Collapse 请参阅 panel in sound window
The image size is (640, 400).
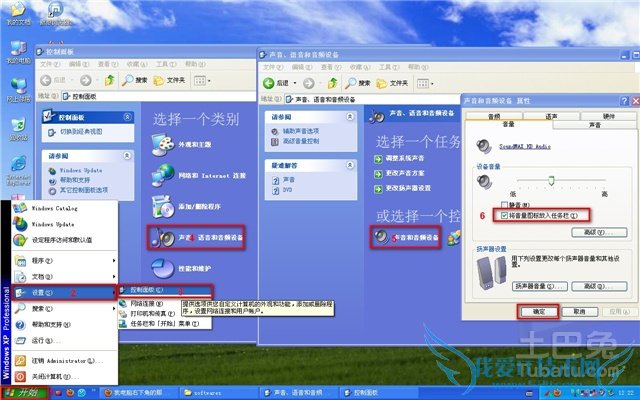350,117
